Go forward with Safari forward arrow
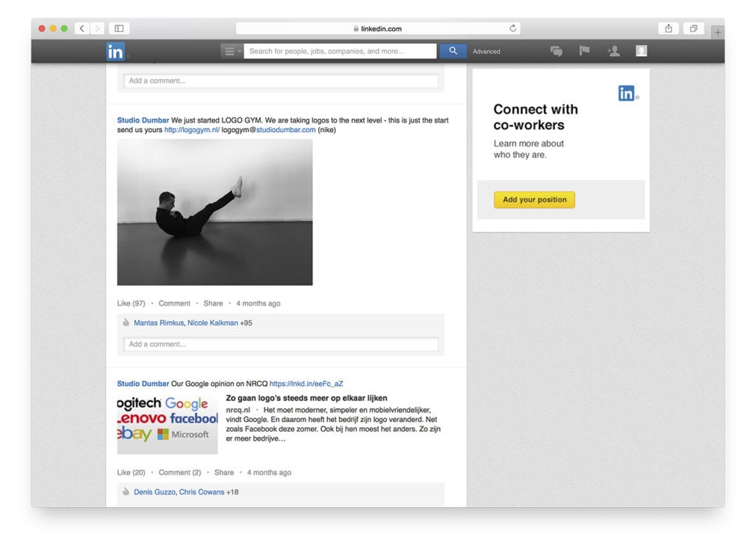This screenshot has height=552, width=756. coord(97,29)
